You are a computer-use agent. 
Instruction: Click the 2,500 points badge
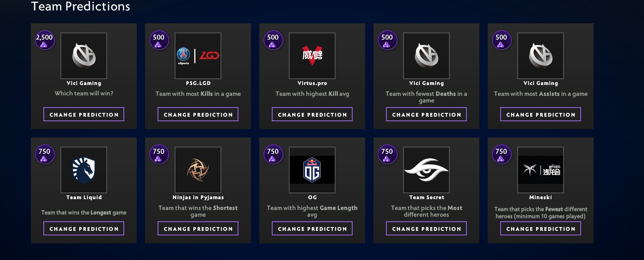[45, 40]
